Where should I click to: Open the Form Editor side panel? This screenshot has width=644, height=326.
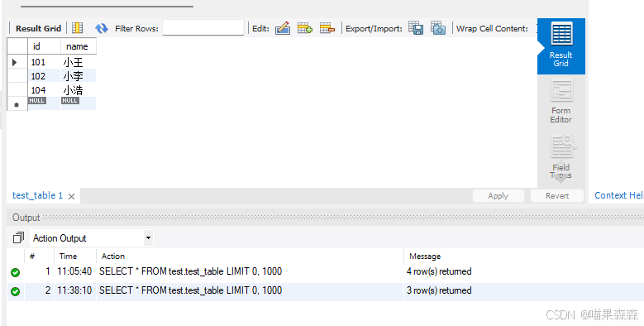coord(561,102)
